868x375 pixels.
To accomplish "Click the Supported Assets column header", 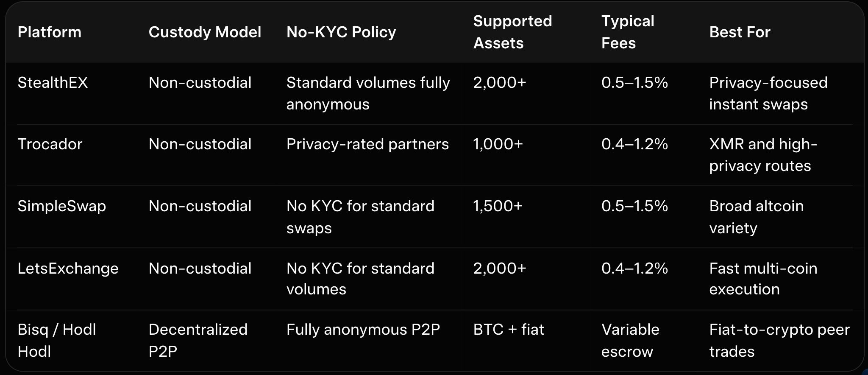I will 512,32.
